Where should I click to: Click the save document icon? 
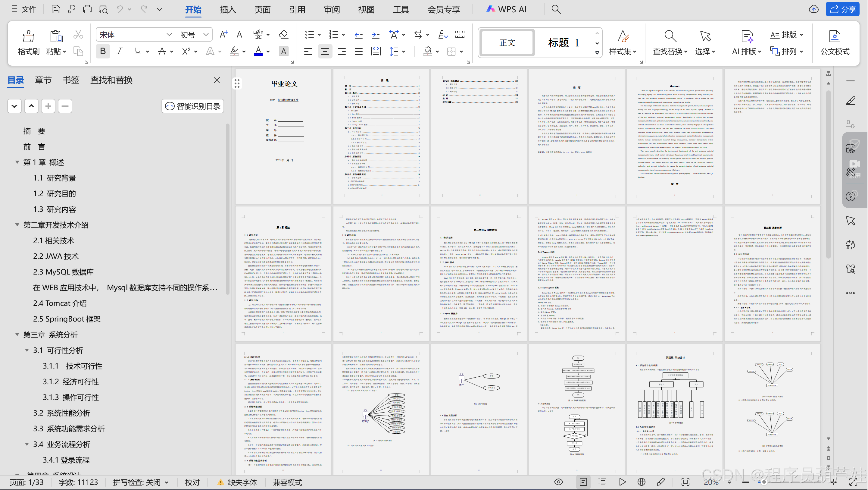coord(56,9)
